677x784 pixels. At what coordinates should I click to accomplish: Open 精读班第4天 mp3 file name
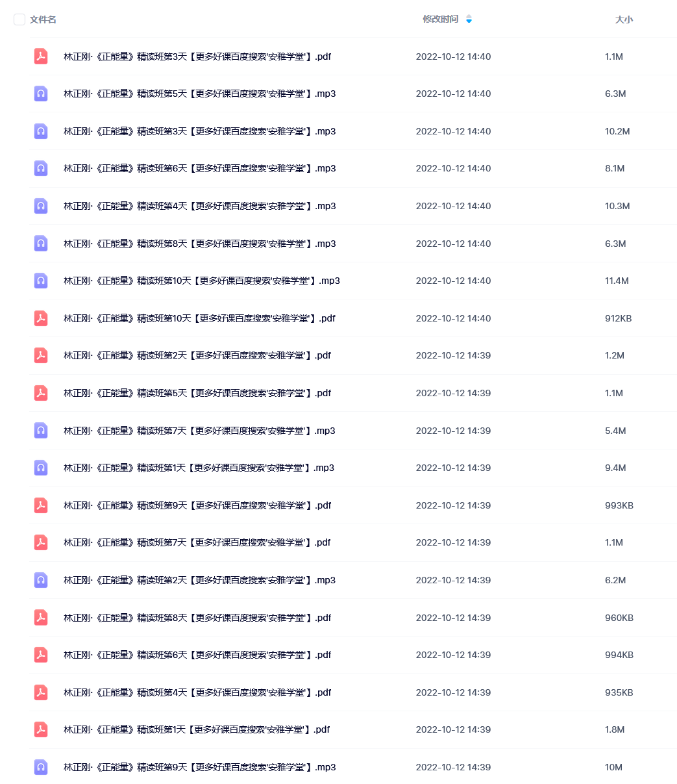point(200,206)
